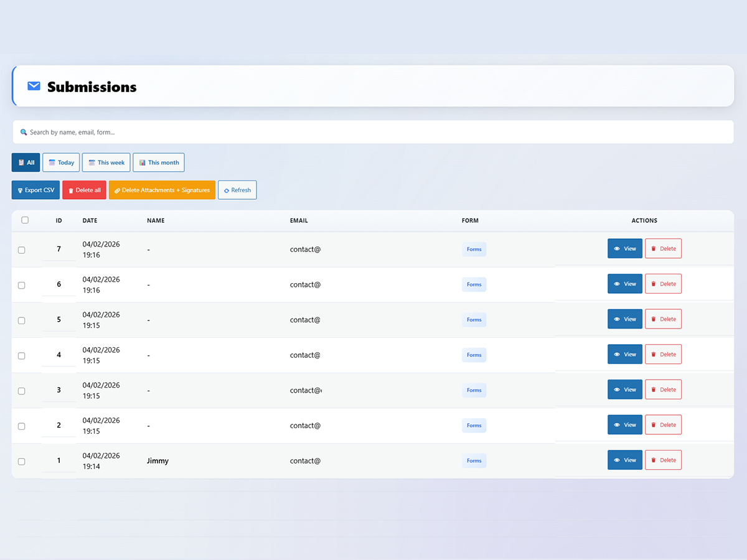747x560 pixels.
Task: Click the envelope icon beside the Submissions heading
Action: pyautogui.click(x=34, y=86)
